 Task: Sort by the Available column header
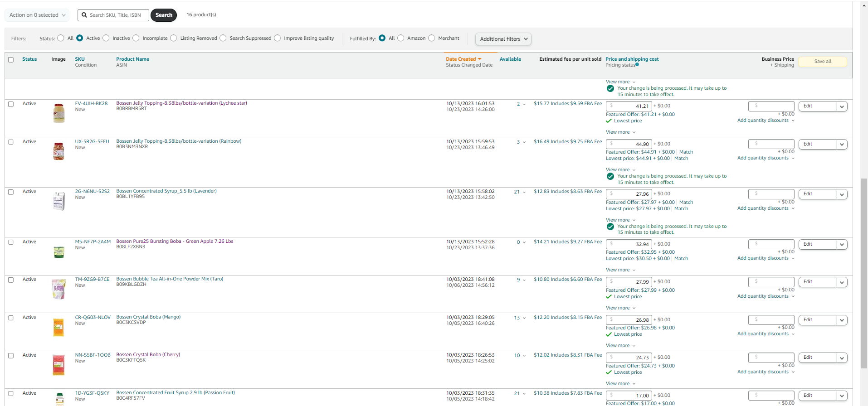click(510, 59)
